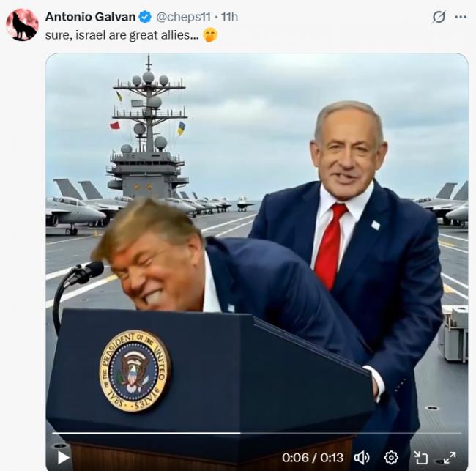Open Antonio Galvan's profile name link
The width and height of the screenshot is (476, 471).
click(90, 17)
